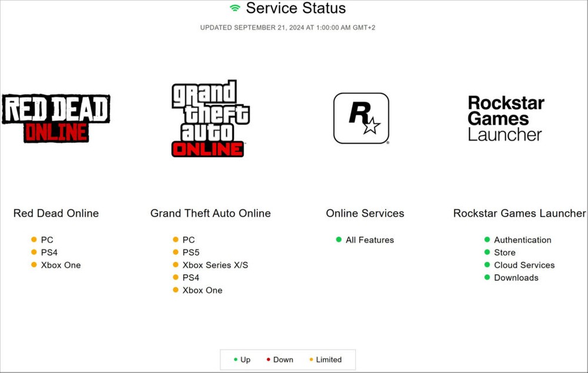Click GTA Online PC status dot

[x=175, y=239]
